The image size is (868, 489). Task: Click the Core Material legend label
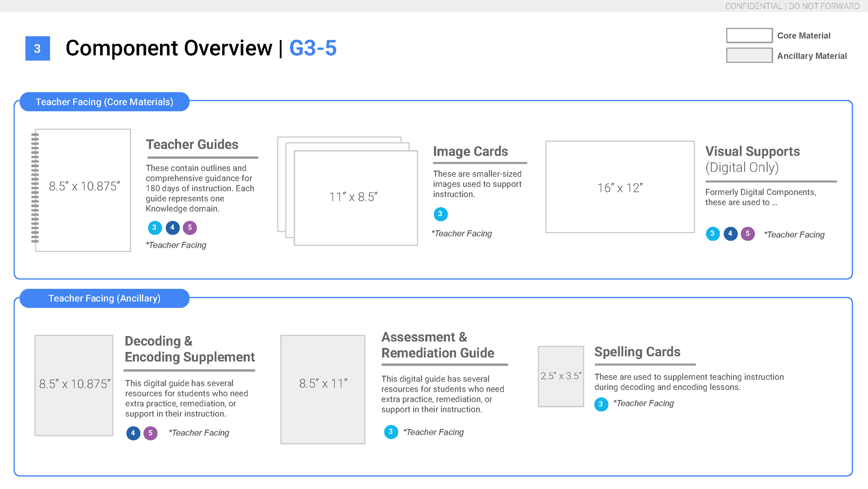tap(804, 36)
